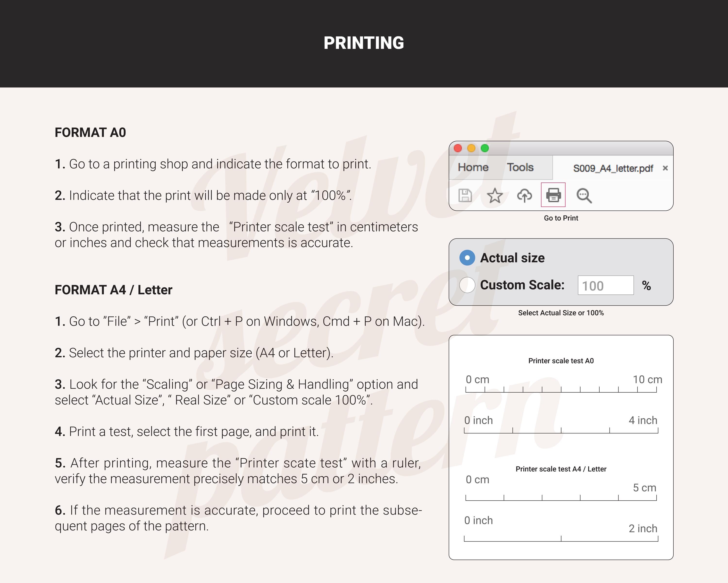Click 'Go to a printing shop' step
The width and height of the screenshot is (728, 583).
[213, 164]
